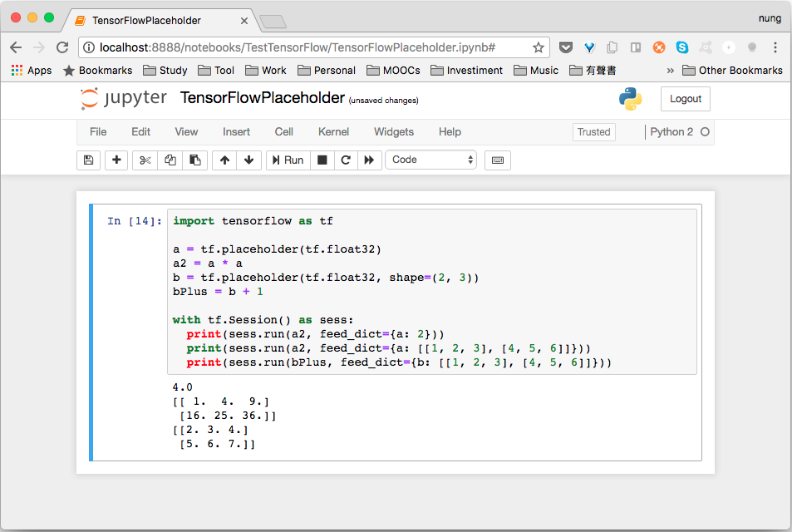Viewport: 792px width, 532px height.
Task: Open the Work bookmarks folder
Action: click(x=266, y=70)
